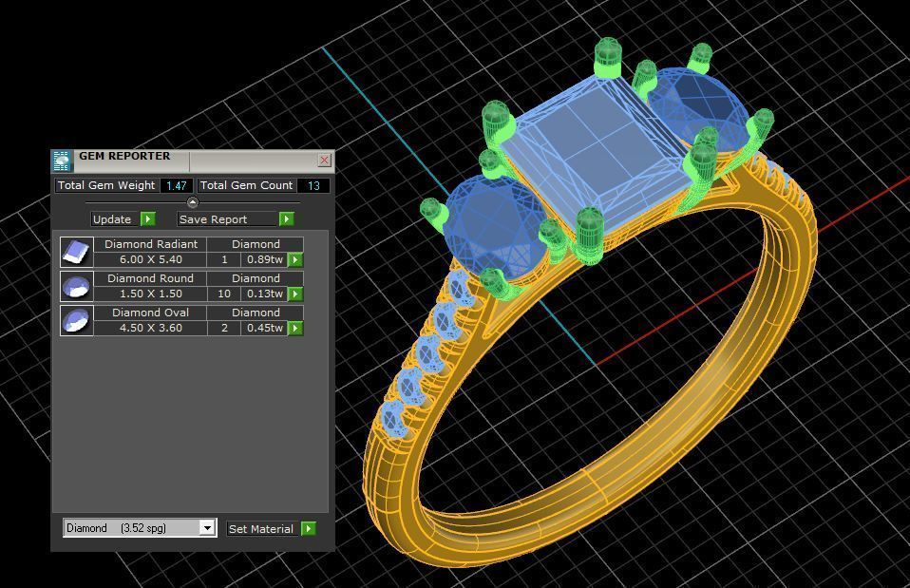Click green arrow next to Save Report
This screenshot has height=588, width=910.
click(287, 218)
